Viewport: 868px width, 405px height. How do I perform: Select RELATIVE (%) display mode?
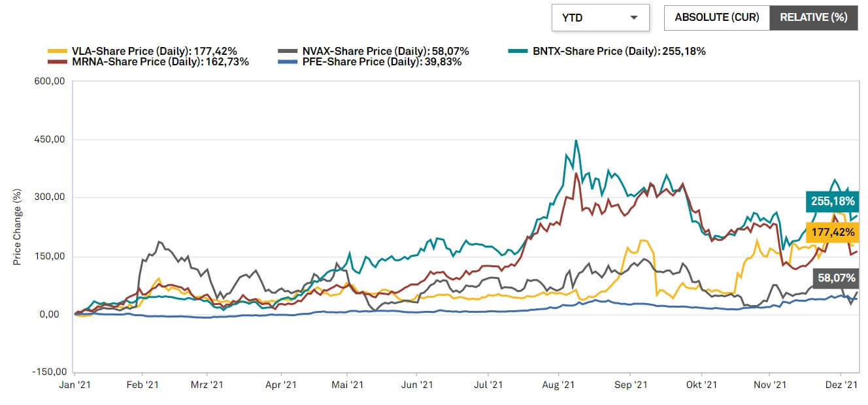click(x=812, y=18)
